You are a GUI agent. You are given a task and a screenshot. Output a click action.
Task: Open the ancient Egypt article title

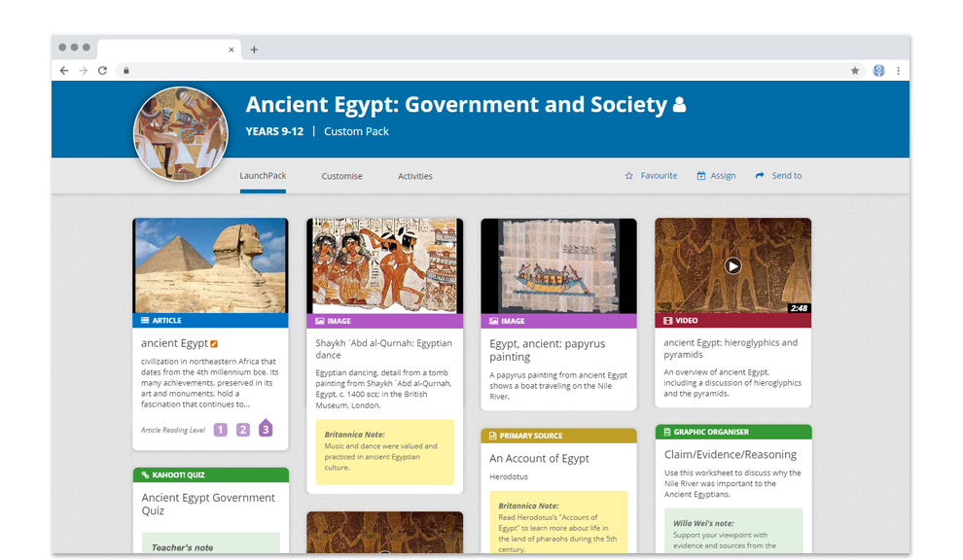point(174,343)
